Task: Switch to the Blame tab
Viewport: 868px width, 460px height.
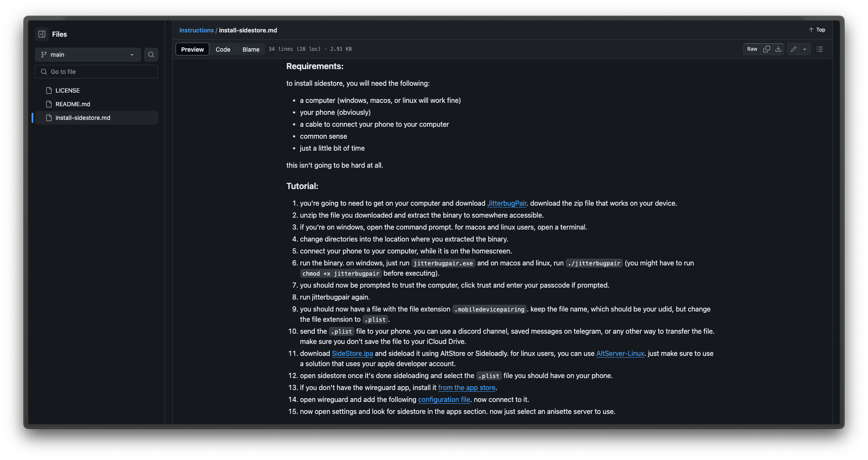Action: 251,49
